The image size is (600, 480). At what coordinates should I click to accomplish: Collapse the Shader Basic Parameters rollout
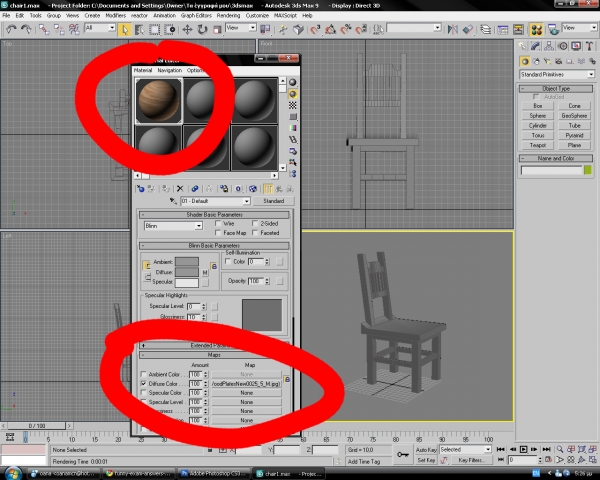[214, 214]
